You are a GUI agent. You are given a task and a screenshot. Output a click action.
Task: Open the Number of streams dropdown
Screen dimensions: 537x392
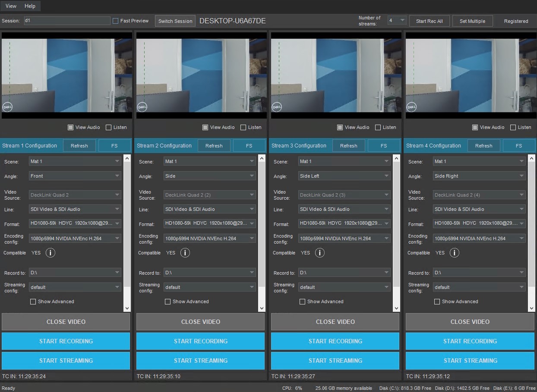[397, 21]
